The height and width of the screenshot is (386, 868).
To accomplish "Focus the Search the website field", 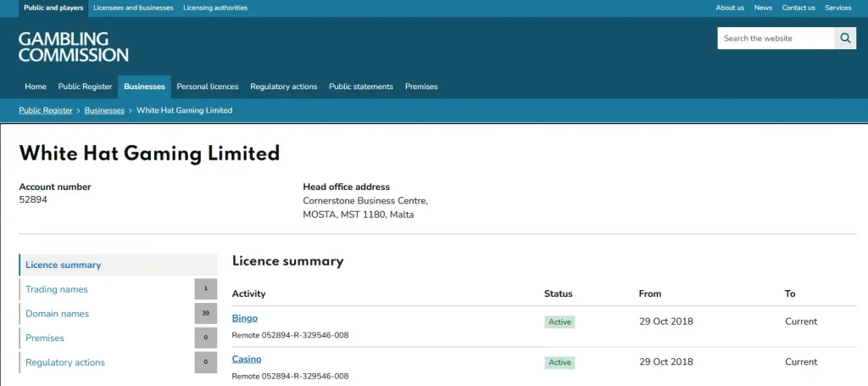I will click(x=776, y=38).
